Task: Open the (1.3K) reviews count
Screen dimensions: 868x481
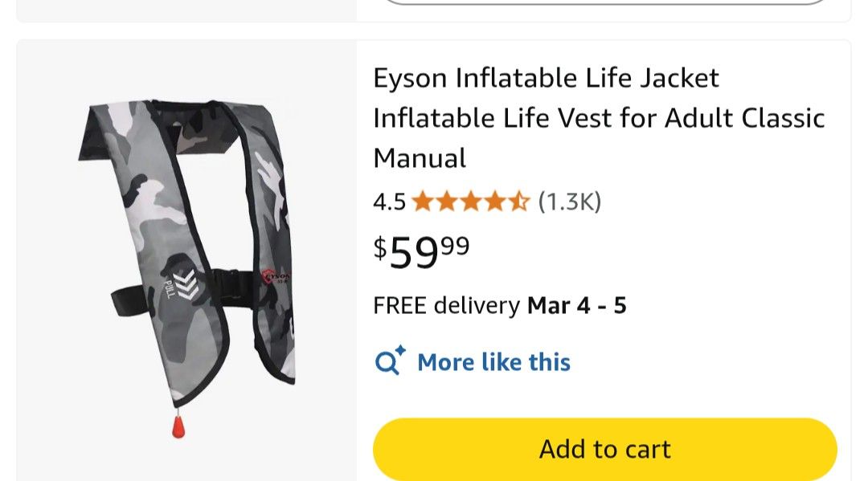Action: tap(569, 202)
